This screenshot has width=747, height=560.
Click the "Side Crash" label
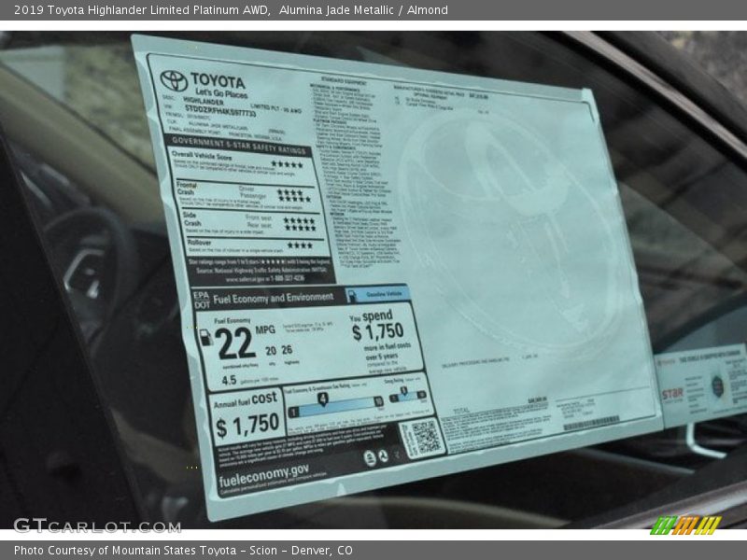coord(192,218)
